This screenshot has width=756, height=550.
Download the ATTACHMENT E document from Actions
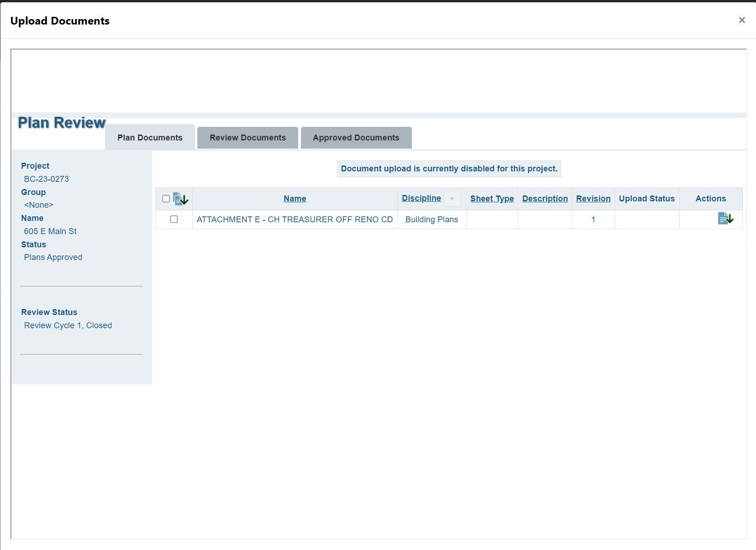click(x=726, y=219)
